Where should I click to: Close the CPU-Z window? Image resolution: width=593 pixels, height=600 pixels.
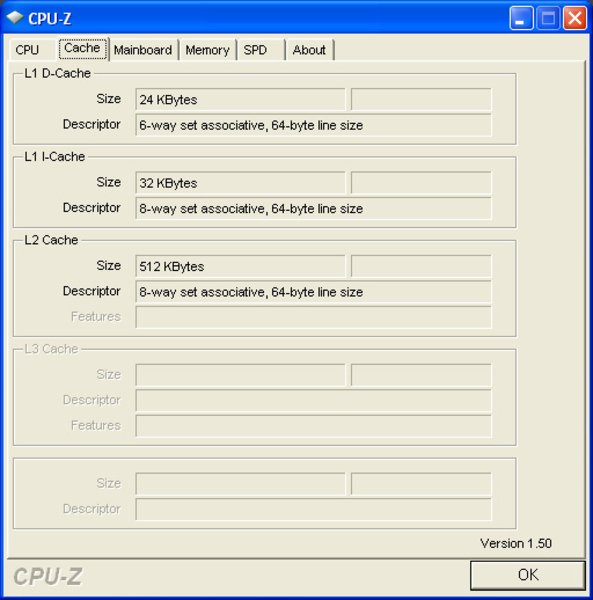(x=575, y=18)
